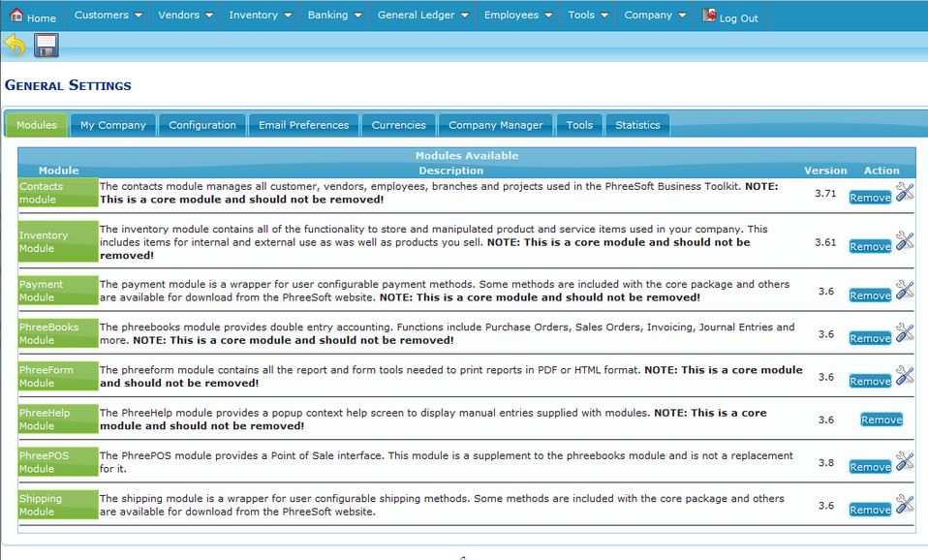The width and height of the screenshot is (928, 560).
Task: Expand the General Ledger dropdown menu
Action: click(422, 16)
